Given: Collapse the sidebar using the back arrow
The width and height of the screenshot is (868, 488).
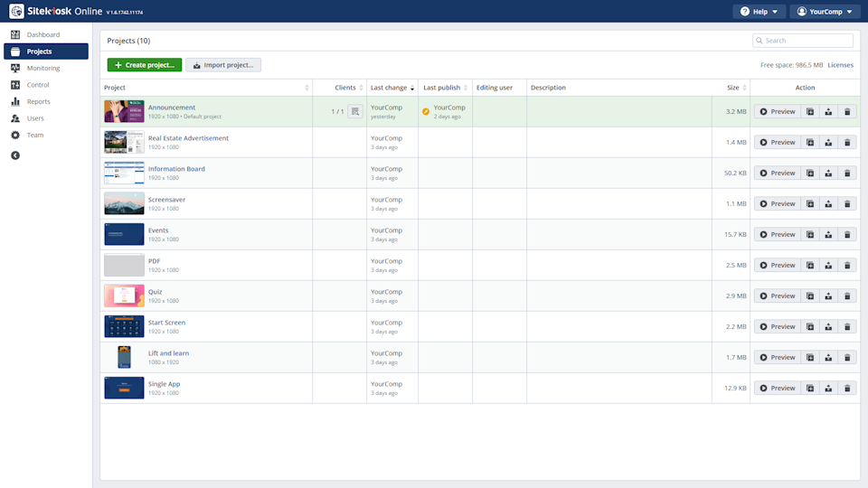Looking at the screenshot, I should [15, 155].
